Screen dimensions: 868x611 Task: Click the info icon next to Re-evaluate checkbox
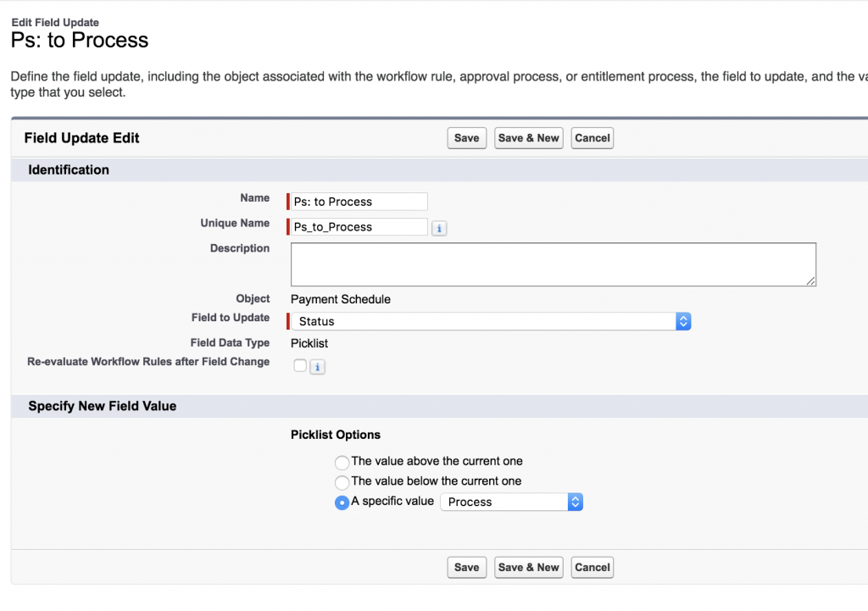(317, 367)
